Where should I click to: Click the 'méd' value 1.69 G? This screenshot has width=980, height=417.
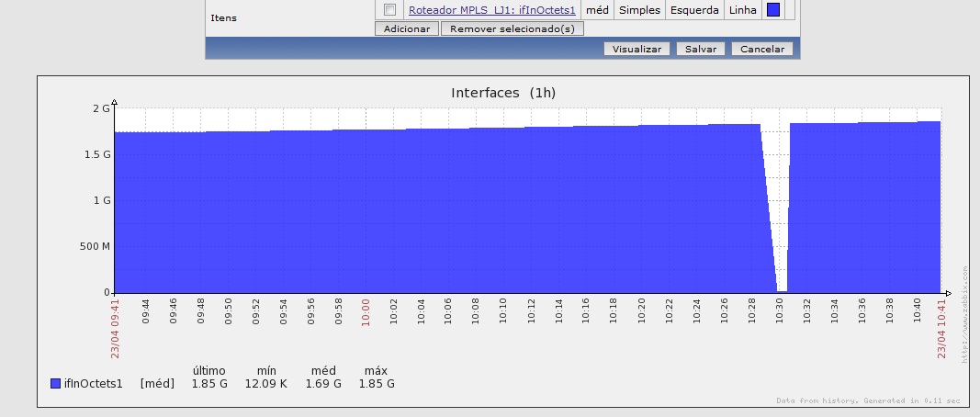point(323,384)
